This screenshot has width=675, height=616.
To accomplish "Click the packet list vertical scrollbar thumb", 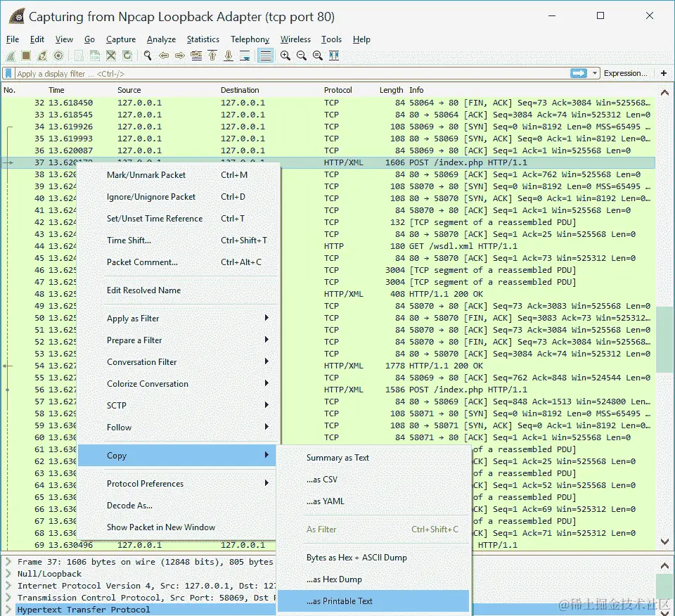I will pyautogui.click(x=664, y=339).
